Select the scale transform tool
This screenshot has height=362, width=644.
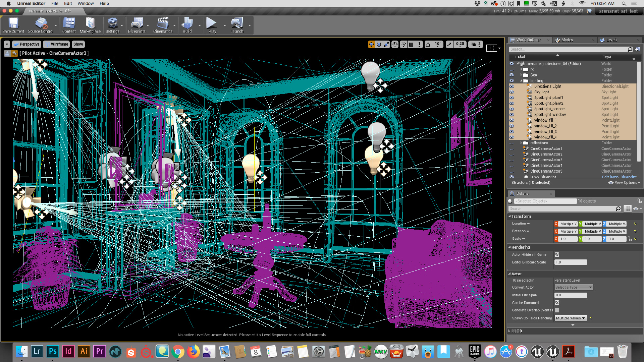387,44
